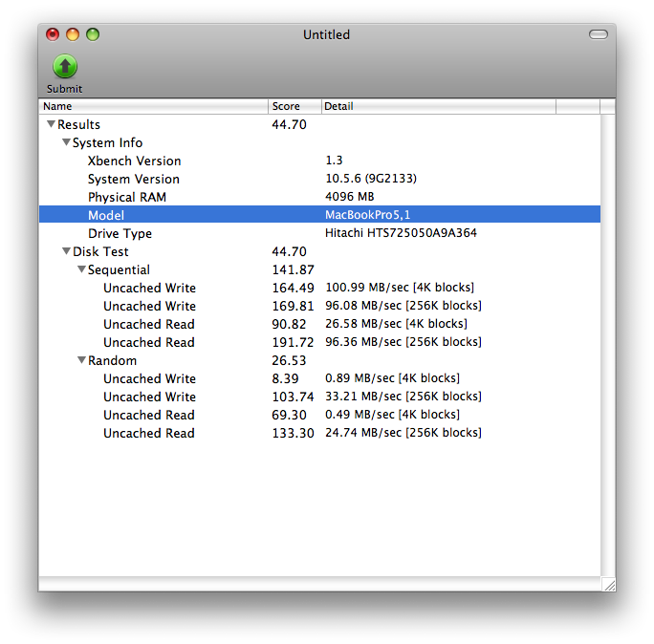Image resolution: width=654 pixels, height=644 pixels.
Task: Collapse the Results disclosure triangle
Action: 51,124
